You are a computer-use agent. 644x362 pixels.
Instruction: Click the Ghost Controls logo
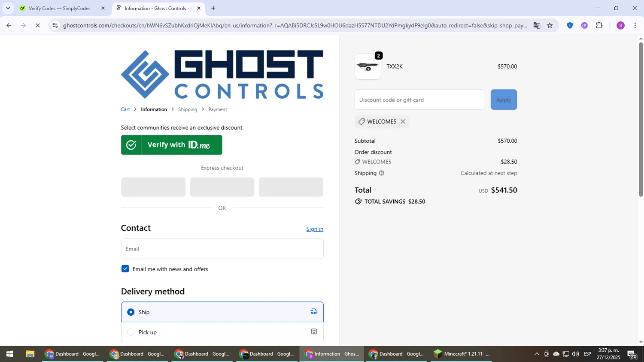222,74
